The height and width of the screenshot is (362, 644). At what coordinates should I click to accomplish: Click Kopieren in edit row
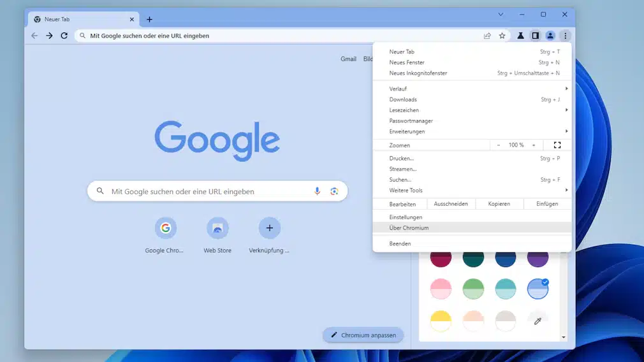coord(499,204)
